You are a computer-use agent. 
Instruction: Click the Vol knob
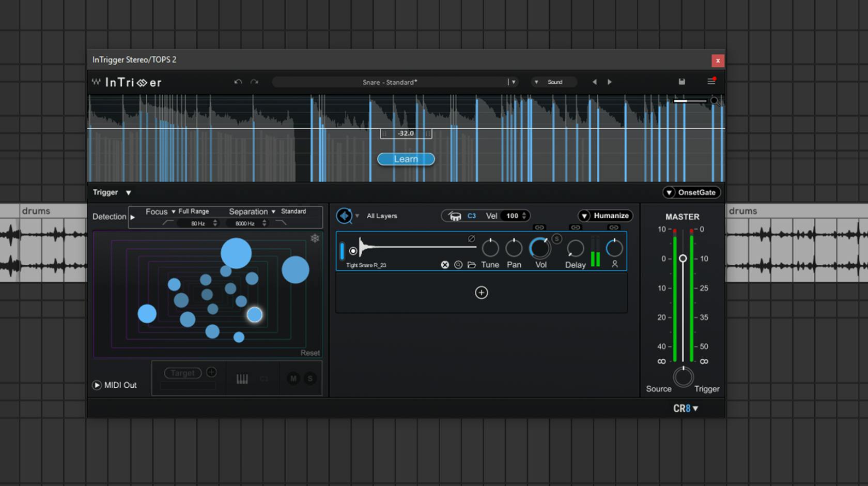[x=540, y=248]
